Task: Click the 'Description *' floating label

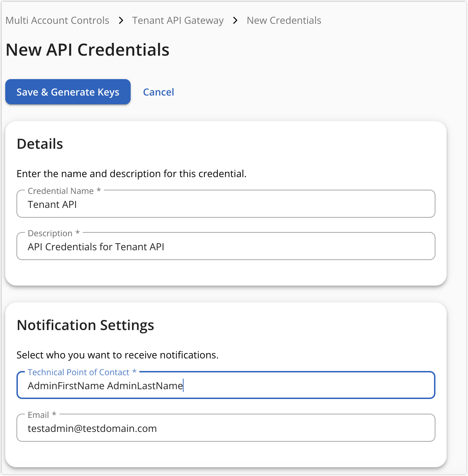Action: (x=54, y=233)
